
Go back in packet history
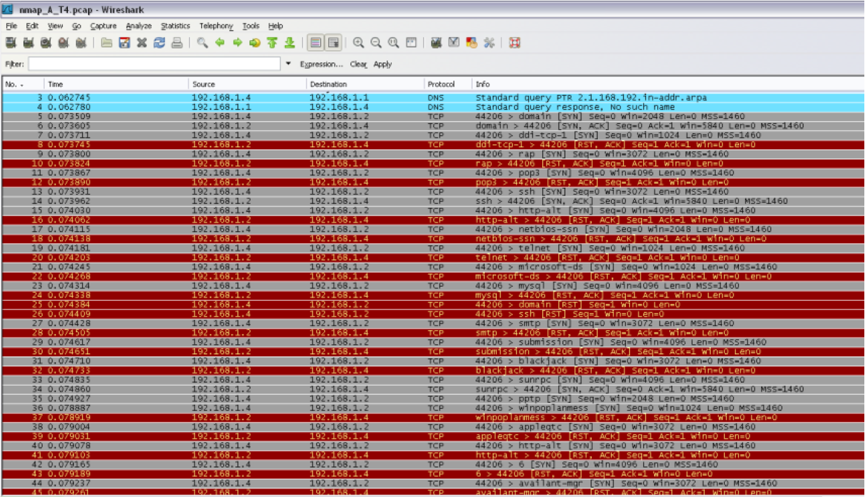point(220,43)
